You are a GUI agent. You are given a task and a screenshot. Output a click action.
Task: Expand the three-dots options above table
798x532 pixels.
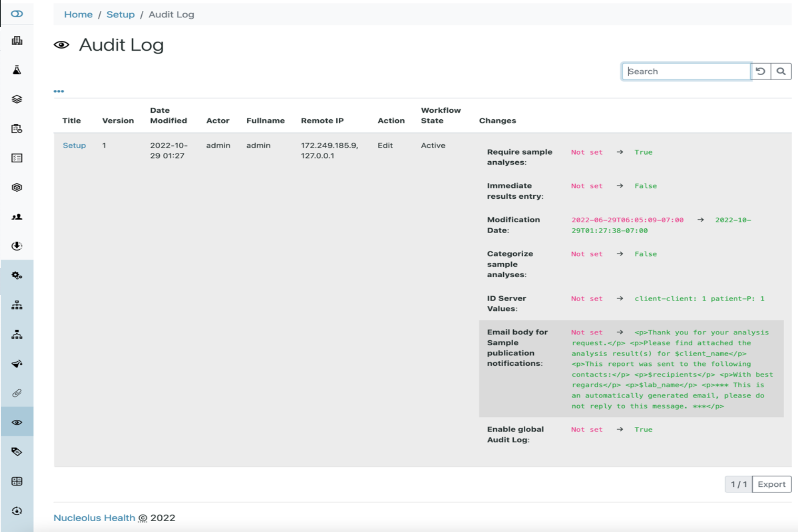click(59, 91)
